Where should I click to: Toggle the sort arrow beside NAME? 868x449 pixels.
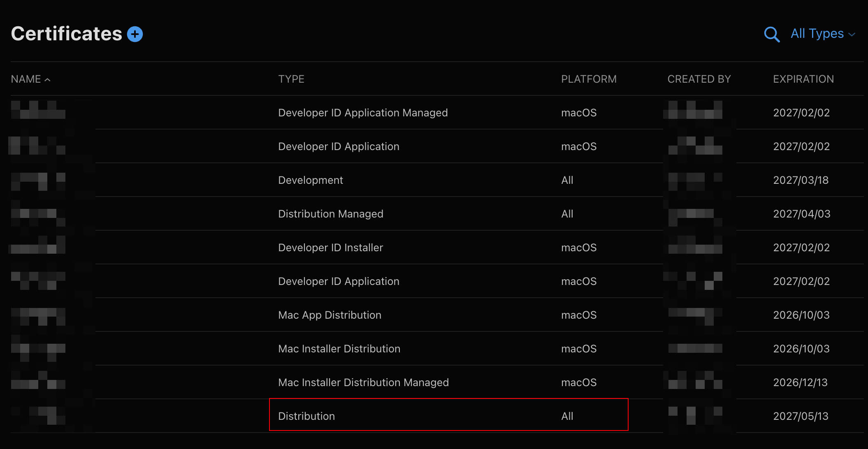pos(47,80)
